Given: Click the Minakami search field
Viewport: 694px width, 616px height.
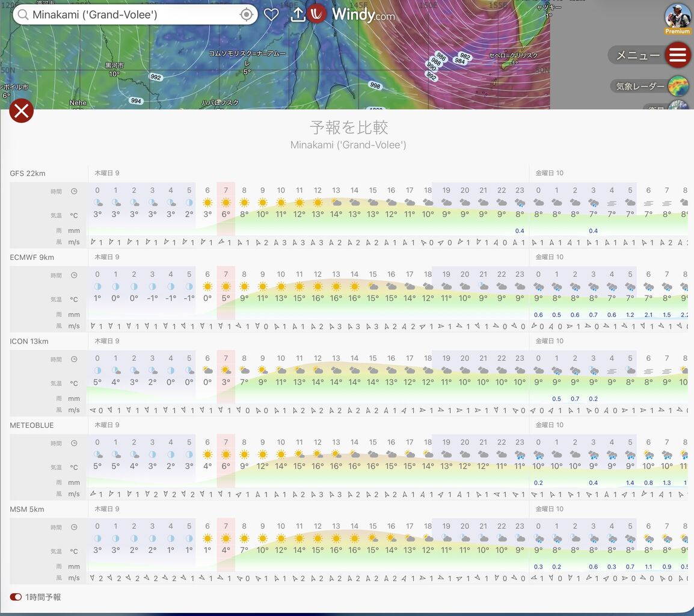Looking at the screenshot, I should (x=135, y=14).
